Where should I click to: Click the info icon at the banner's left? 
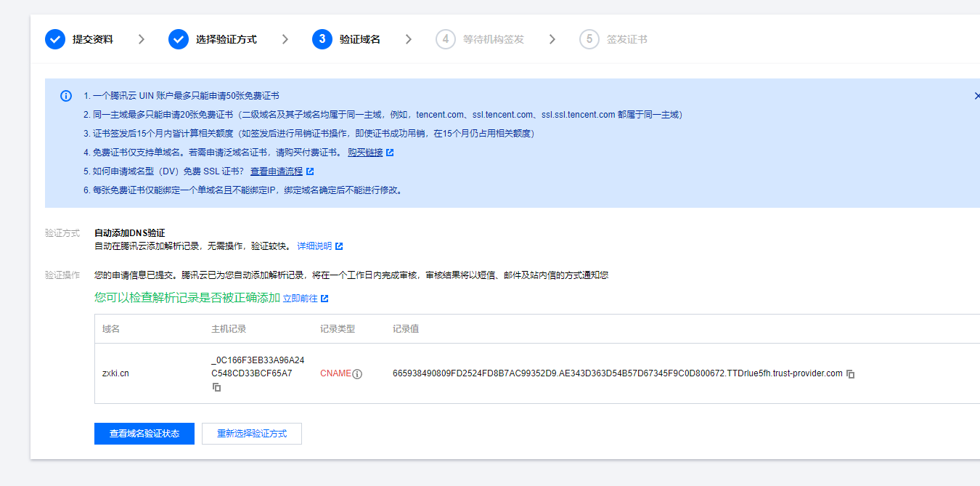pos(65,95)
